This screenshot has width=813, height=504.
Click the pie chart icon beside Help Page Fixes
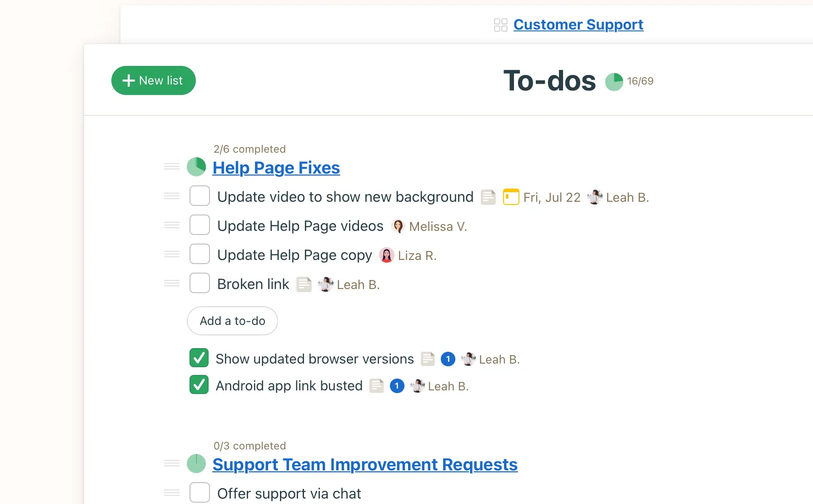pyautogui.click(x=196, y=167)
